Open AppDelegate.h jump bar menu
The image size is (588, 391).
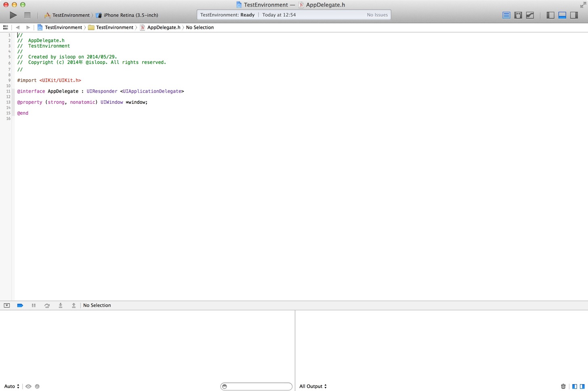(x=160, y=27)
